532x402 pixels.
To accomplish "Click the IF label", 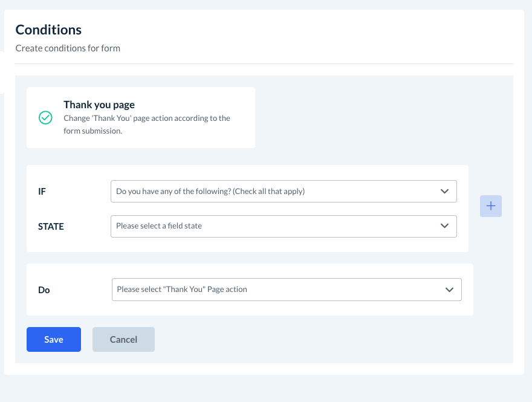I will (42, 192).
